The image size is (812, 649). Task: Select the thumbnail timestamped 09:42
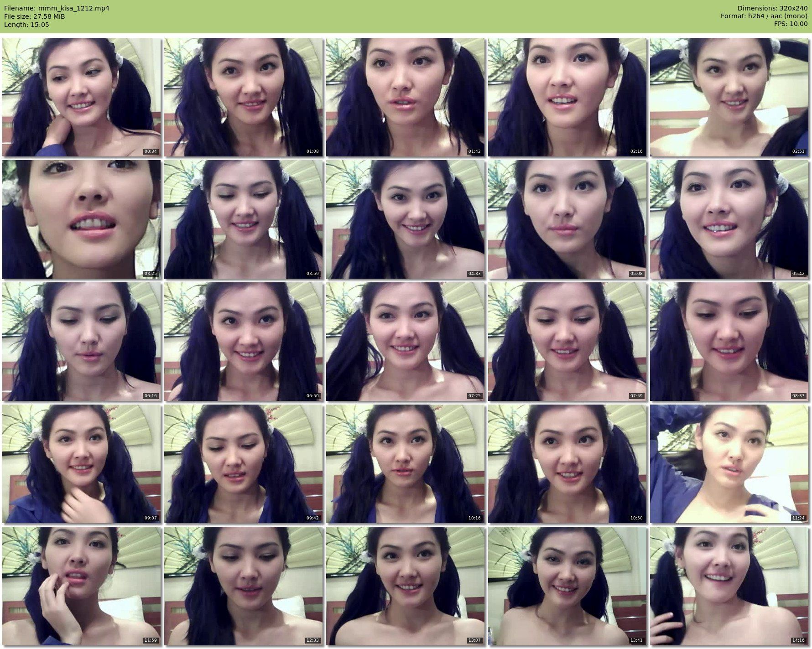pyautogui.click(x=243, y=464)
